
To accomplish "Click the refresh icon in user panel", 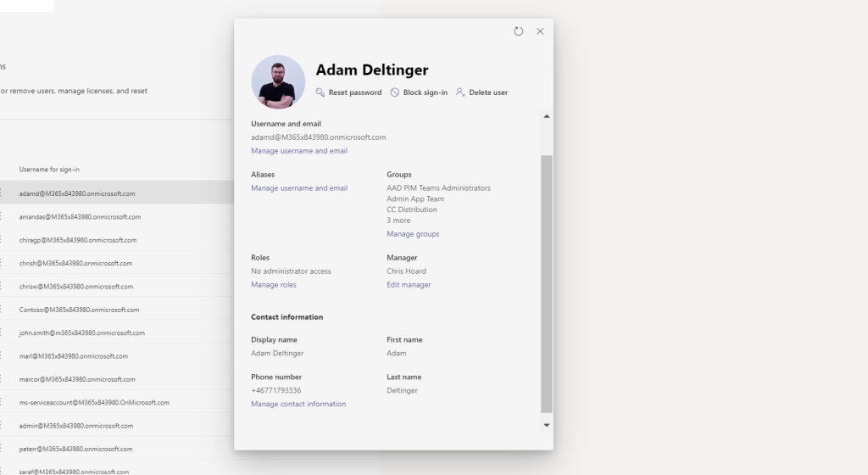I will 519,31.
